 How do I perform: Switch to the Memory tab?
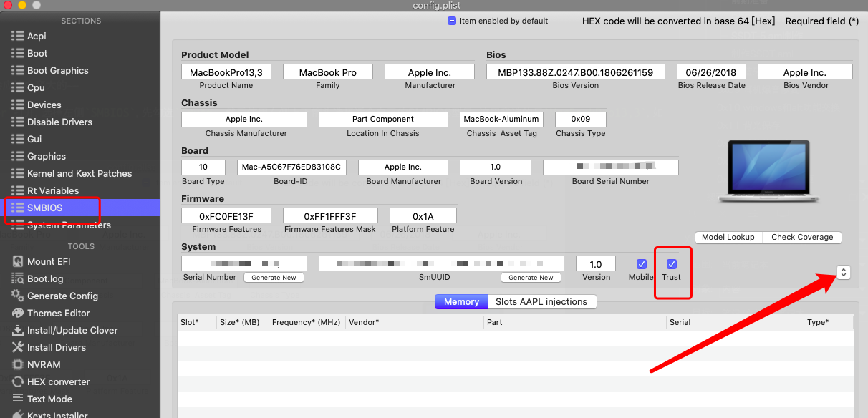click(x=461, y=301)
